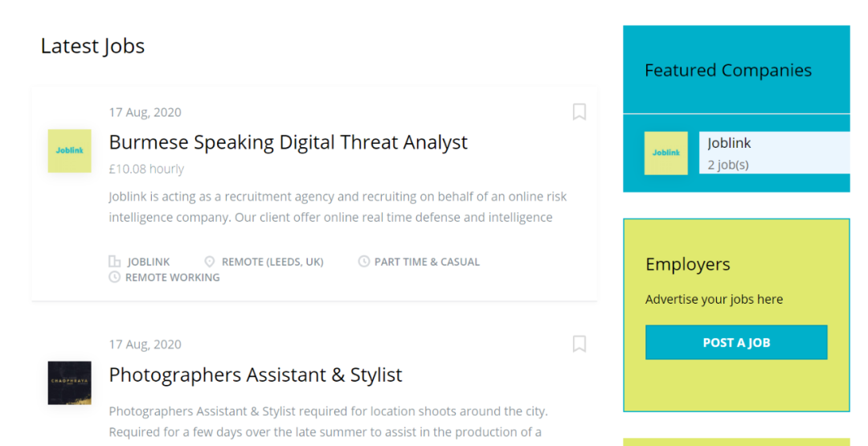The width and height of the screenshot is (868, 446).
Task: Click the JOBLINK company tag with building icon
Action: point(140,262)
